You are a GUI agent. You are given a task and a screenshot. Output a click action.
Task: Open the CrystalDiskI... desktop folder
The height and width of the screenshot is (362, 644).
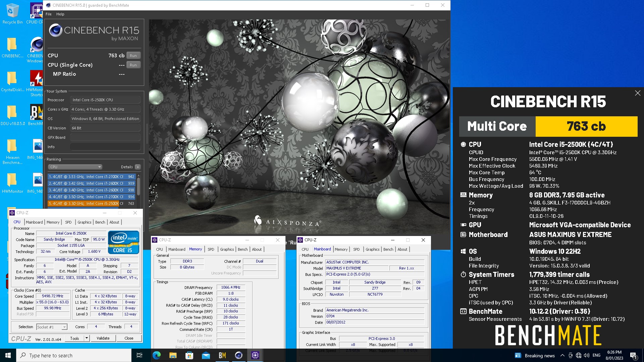pyautogui.click(x=12, y=81)
